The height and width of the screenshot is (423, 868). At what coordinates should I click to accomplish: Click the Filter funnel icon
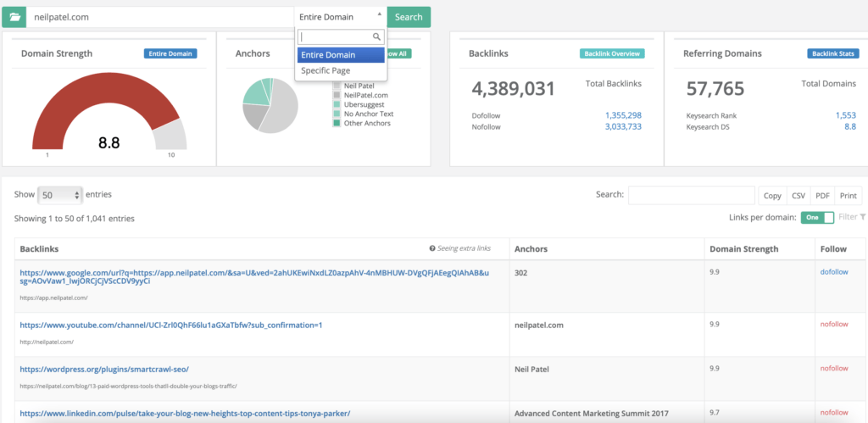click(862, 217)
